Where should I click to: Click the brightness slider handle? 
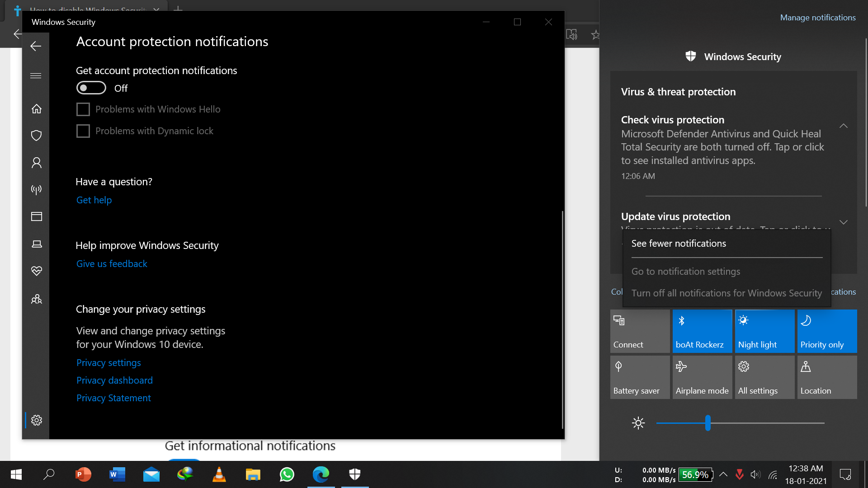click(x=708, y=423)
